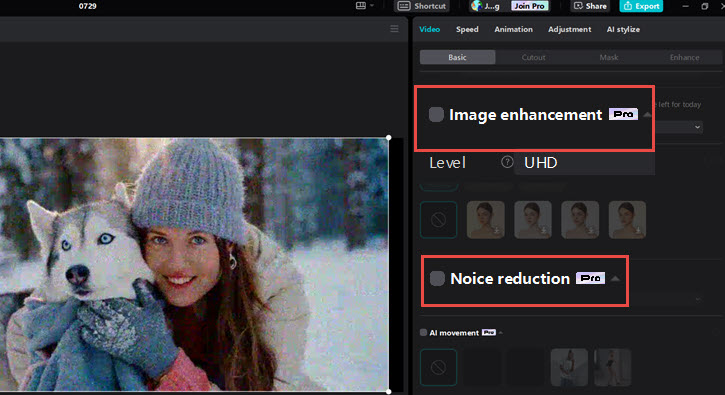725x395 pixels.
Task: Pick the AI movement thumbnail with white top
Action: point(569,367)
